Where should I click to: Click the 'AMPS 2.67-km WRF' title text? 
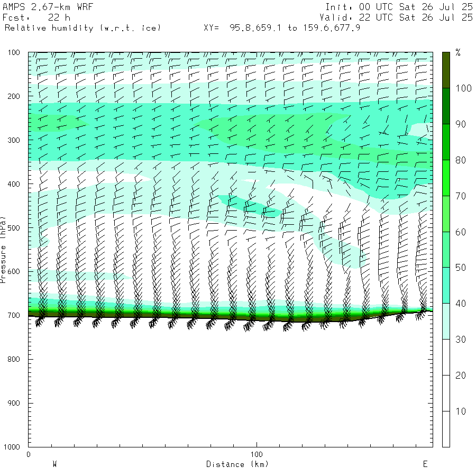coord(48,7)
